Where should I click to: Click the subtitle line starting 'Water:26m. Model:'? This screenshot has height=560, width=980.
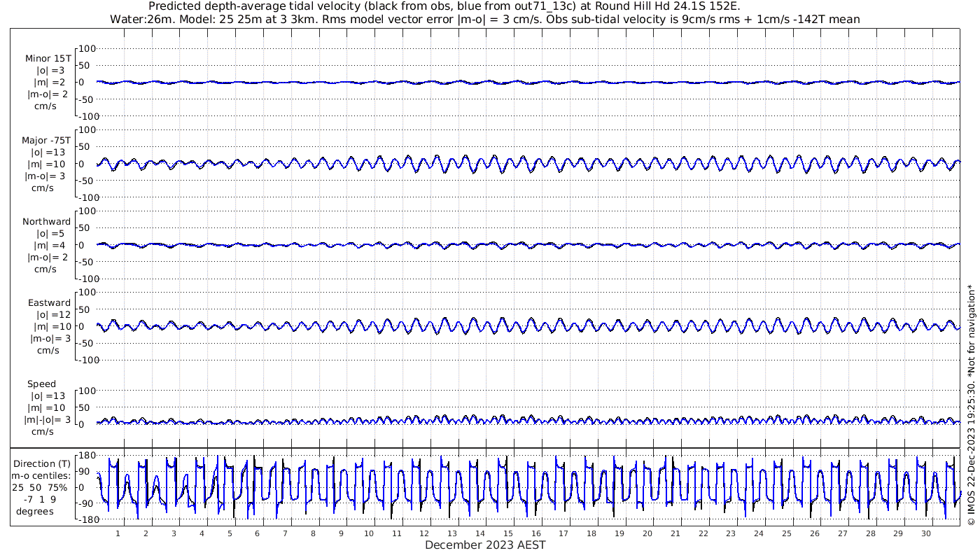tap(484, 19)
